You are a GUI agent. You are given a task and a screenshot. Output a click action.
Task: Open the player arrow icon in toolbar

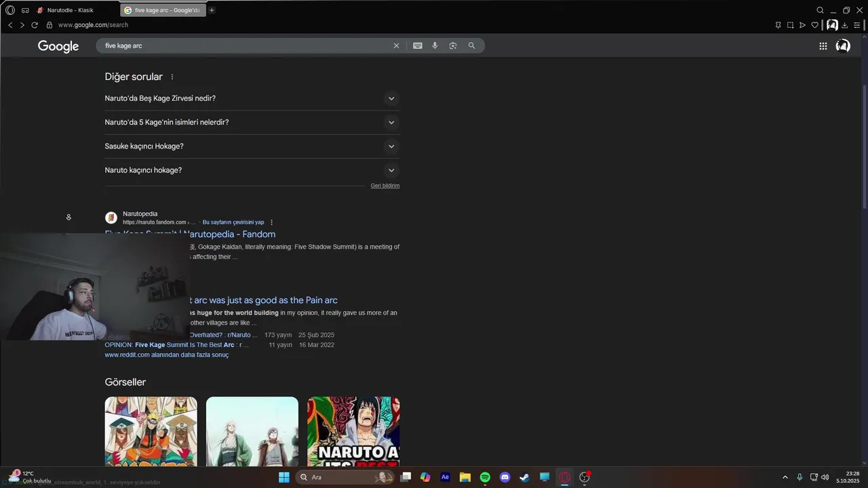click(802, 25)
